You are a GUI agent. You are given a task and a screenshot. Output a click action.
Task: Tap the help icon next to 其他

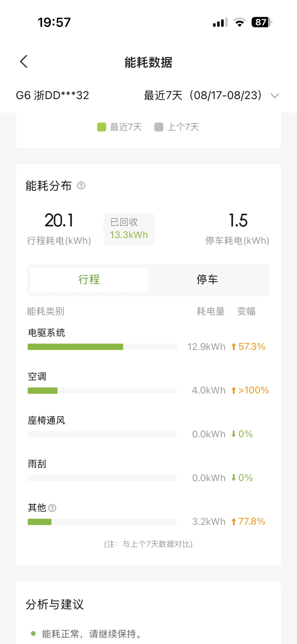53,508
